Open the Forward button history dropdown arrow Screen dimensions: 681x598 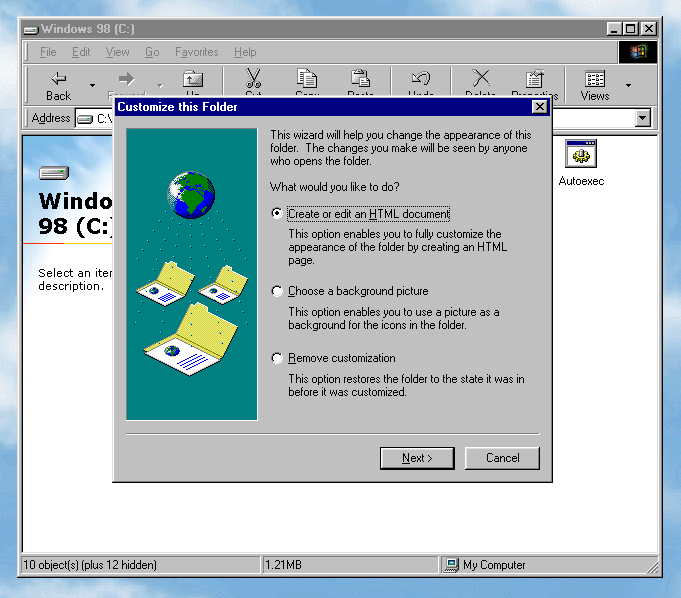click(x=160, y=86)
